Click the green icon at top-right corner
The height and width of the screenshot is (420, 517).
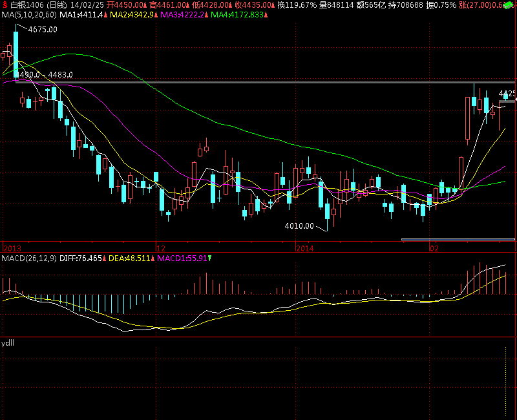pyautogui.click(x=508, y=5)
